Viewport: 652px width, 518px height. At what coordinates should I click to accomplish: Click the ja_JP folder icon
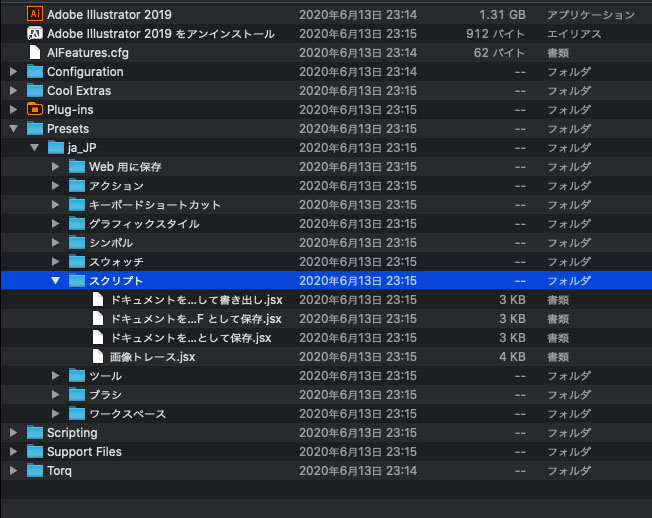(x=56, y=148)
